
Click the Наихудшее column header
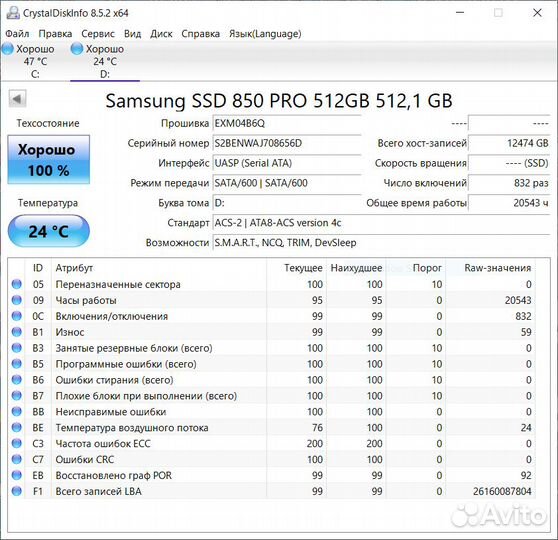356,268
